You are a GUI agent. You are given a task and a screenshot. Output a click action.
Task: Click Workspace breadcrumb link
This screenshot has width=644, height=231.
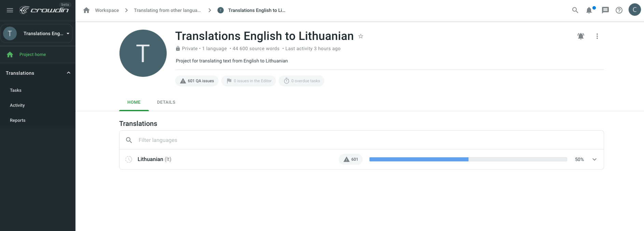point(107,10)
